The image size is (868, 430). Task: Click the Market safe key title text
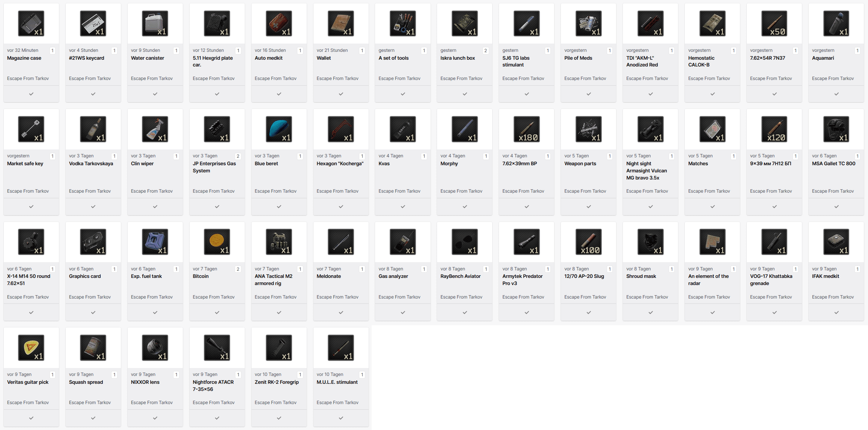[x=25, y=164]
